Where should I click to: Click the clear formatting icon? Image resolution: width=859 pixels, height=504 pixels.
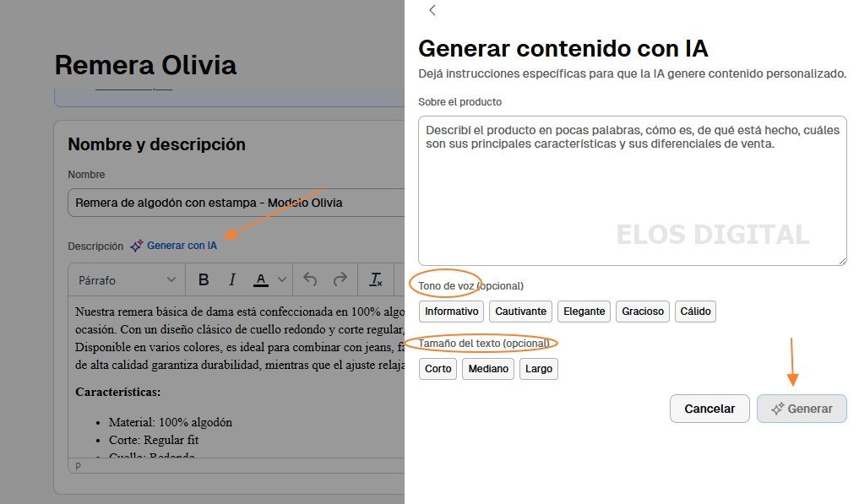(376, 279)
